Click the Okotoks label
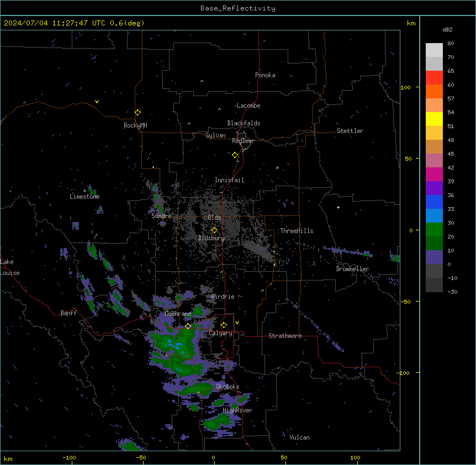This screenshot has width=476, height=465. click(228, 387)
